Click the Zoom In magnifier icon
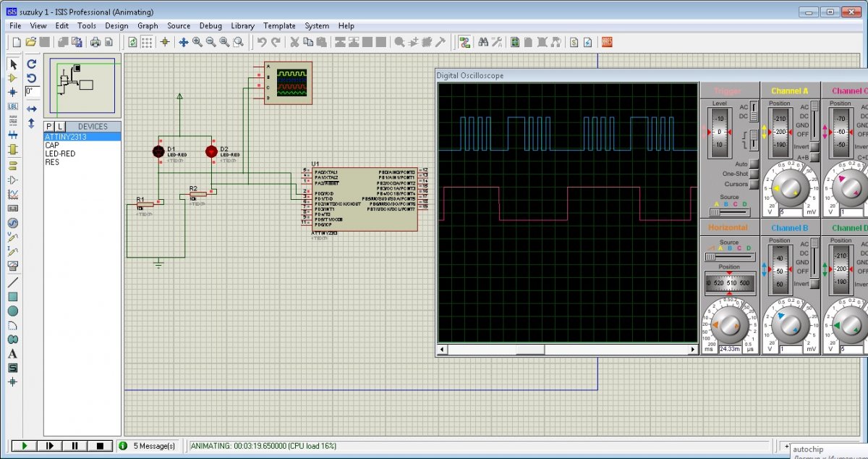 coord(197,42)
